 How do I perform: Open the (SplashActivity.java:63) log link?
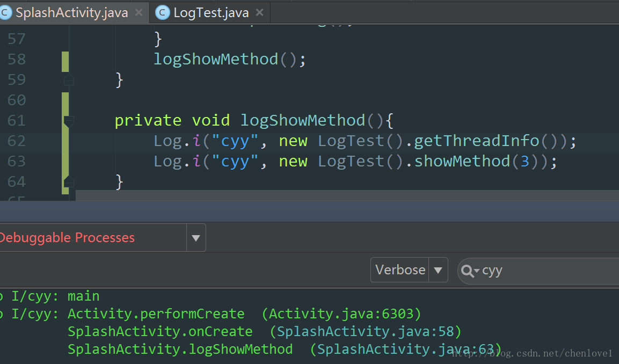(x=406, y=350)
